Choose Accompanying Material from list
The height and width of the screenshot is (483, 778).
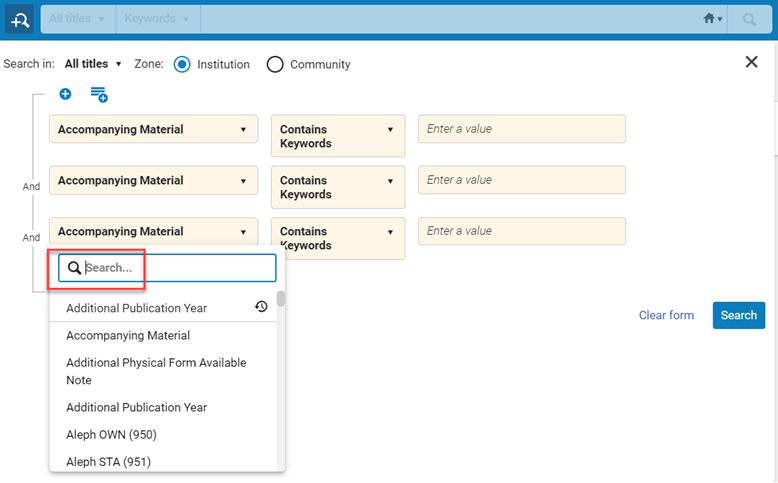163,336
